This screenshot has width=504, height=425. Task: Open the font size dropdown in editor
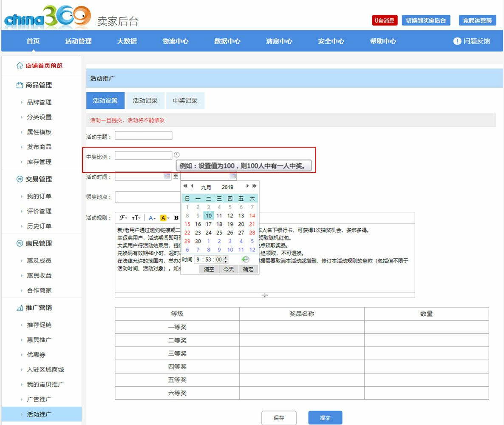[136, 218]
